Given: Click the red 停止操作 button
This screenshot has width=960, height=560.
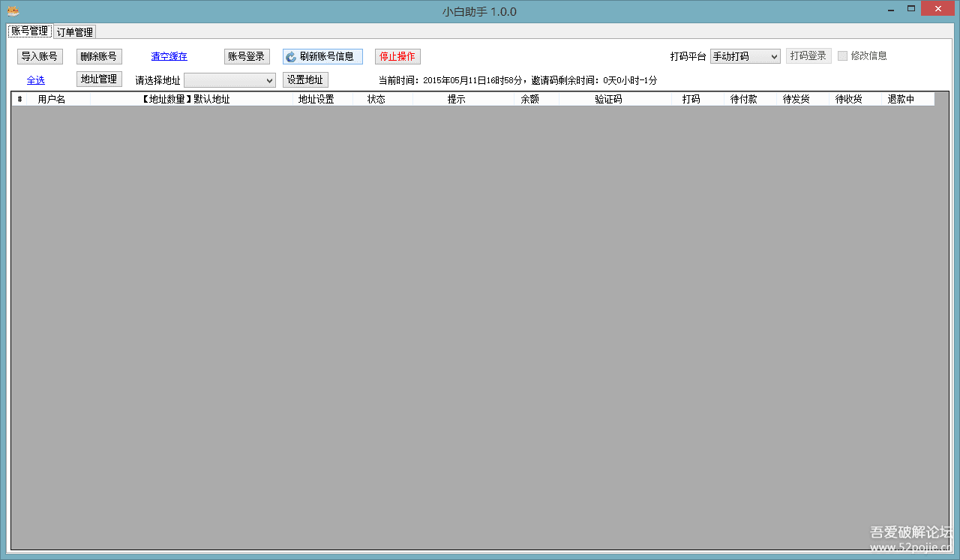Looking at the screenshot, I should (397, 56).
